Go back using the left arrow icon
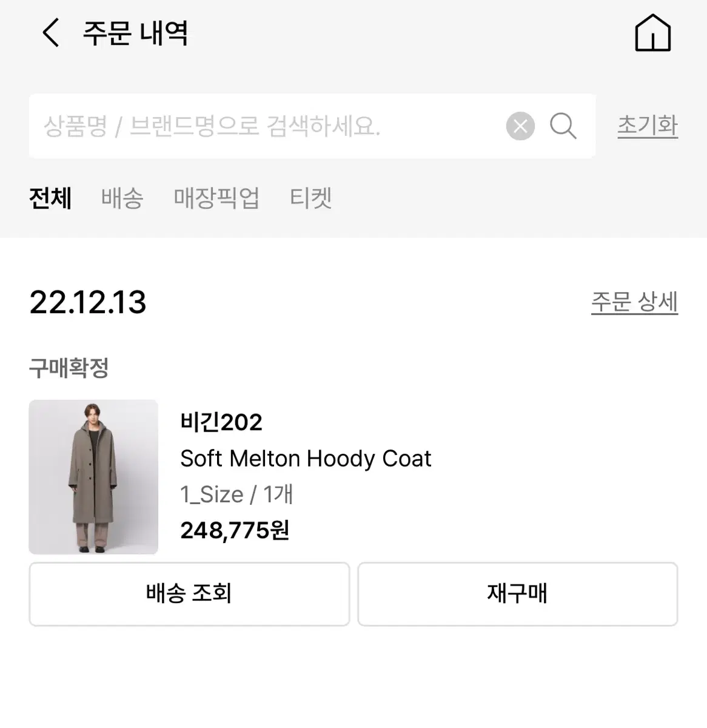This screenshot has width=707, height=728. [51, 32]
